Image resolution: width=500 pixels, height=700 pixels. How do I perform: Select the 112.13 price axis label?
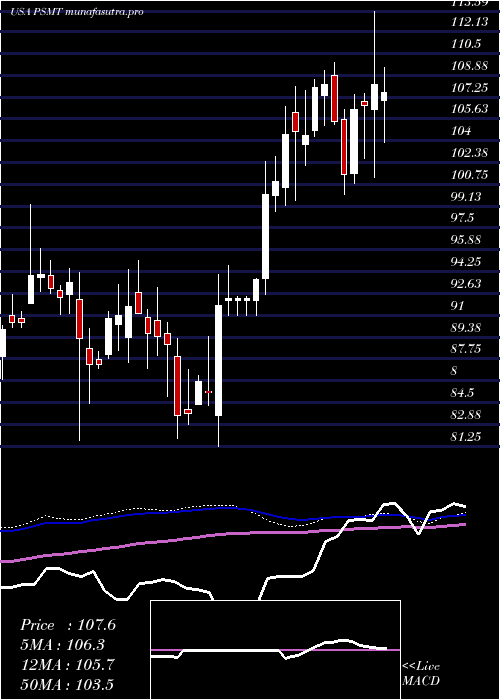coord(469,22)
